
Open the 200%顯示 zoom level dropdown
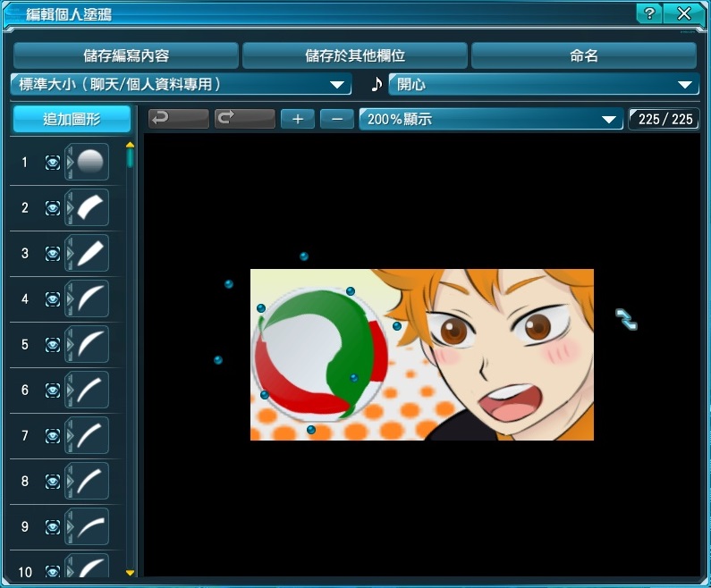click(491, 119)
